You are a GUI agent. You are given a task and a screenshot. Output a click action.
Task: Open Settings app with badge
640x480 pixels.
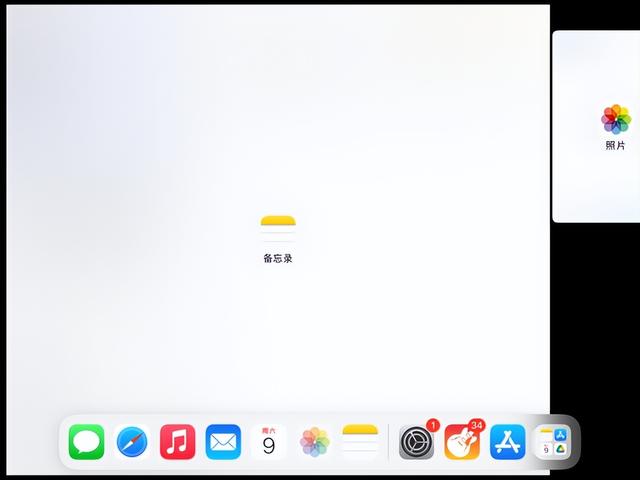pos(416,442)
